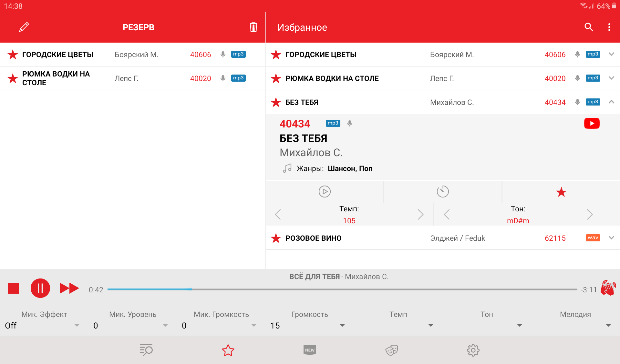Open the NEW songs tab
The height and width of the screenshot is (364, 620).
pyautogui.click(x=310, y=350)
